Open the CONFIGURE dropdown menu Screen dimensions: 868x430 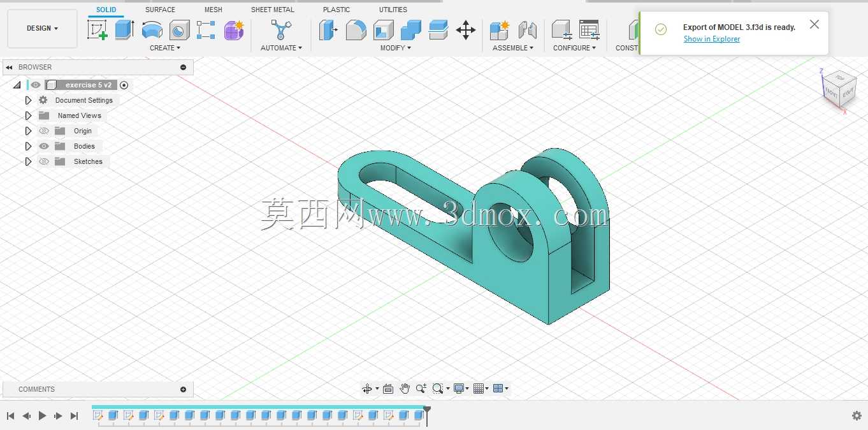(574, 48)
